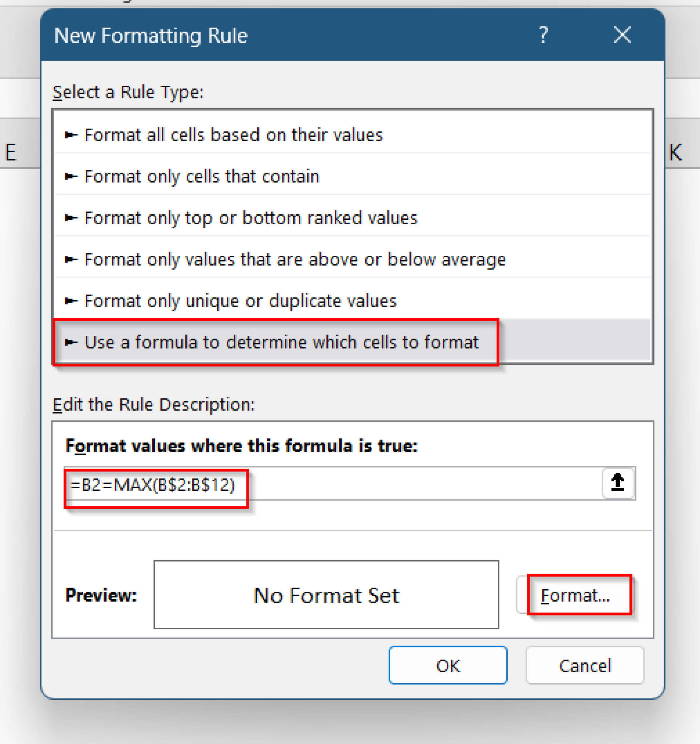Select Use a formula to determine which cells to format
The height and width of the screenshot is (744, 700).
(282, 342)
